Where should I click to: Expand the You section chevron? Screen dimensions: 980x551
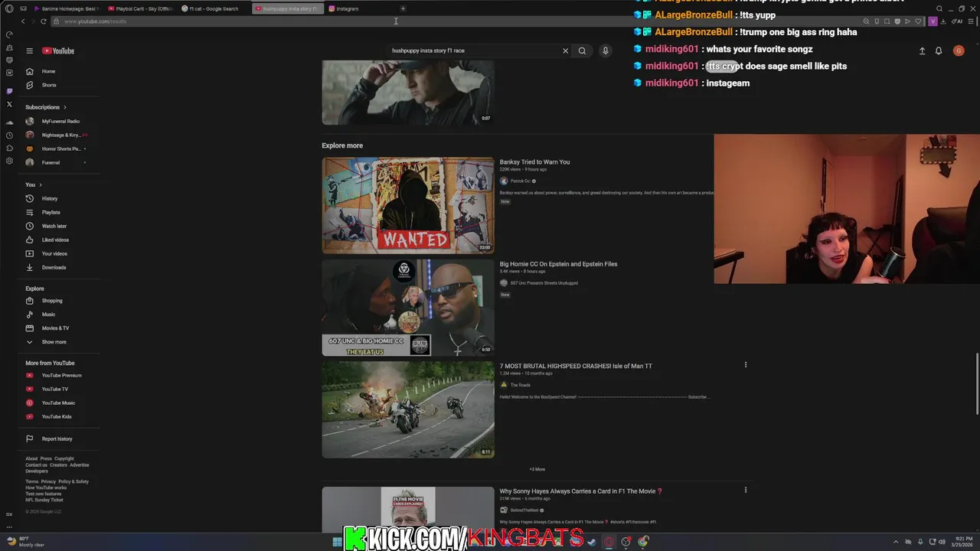click(x=41, y=184)
